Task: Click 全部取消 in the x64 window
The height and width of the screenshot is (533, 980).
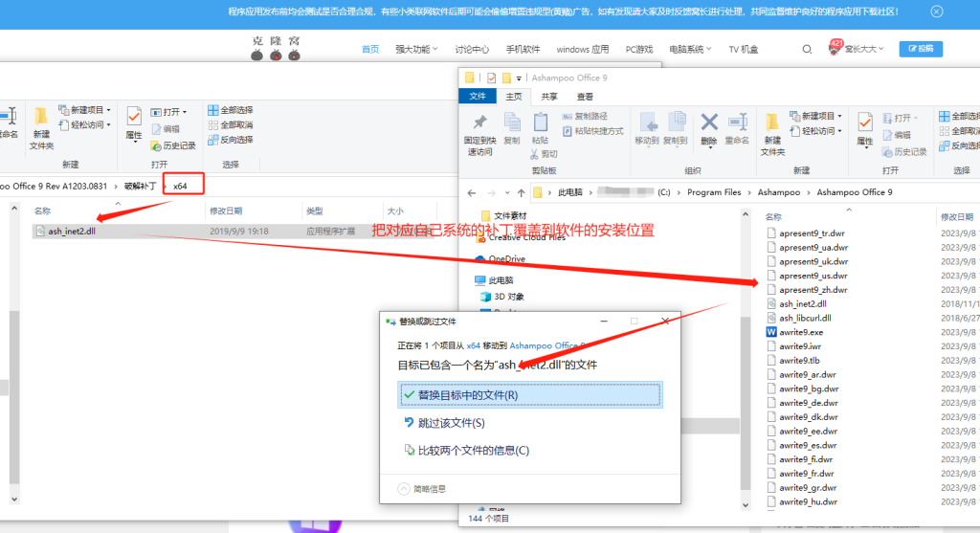Action: [x=231, y=125]
